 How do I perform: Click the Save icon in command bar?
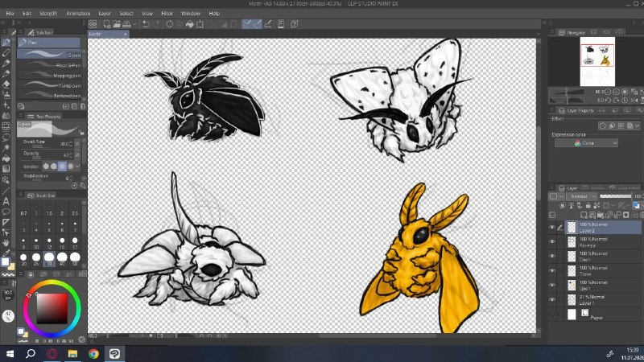127,24
